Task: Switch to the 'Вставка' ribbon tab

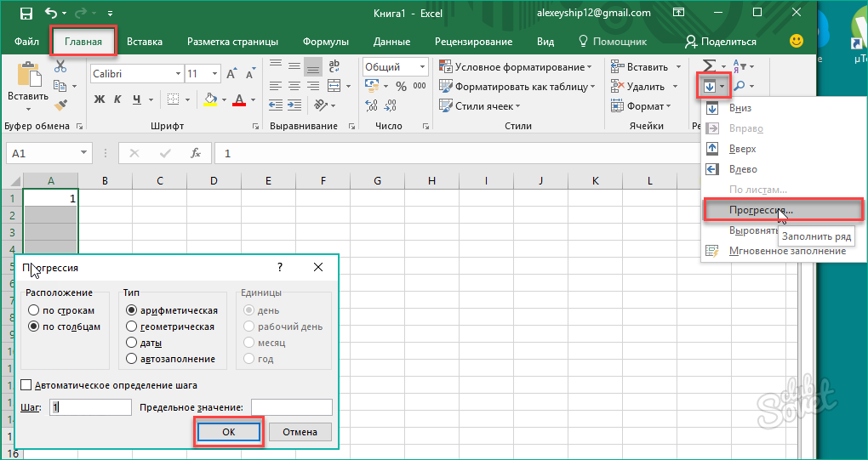Action: [145, 42]
